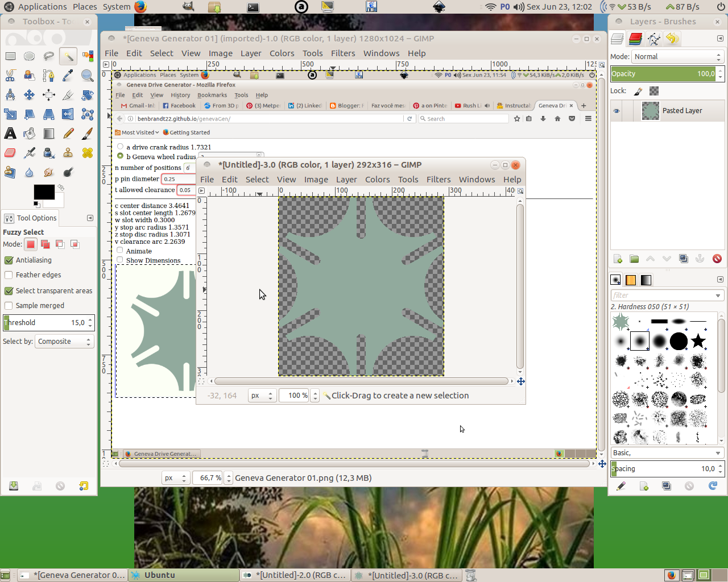
Task: Toggle the Lock pixels brush icon
Action: click(x=638, y=91)
